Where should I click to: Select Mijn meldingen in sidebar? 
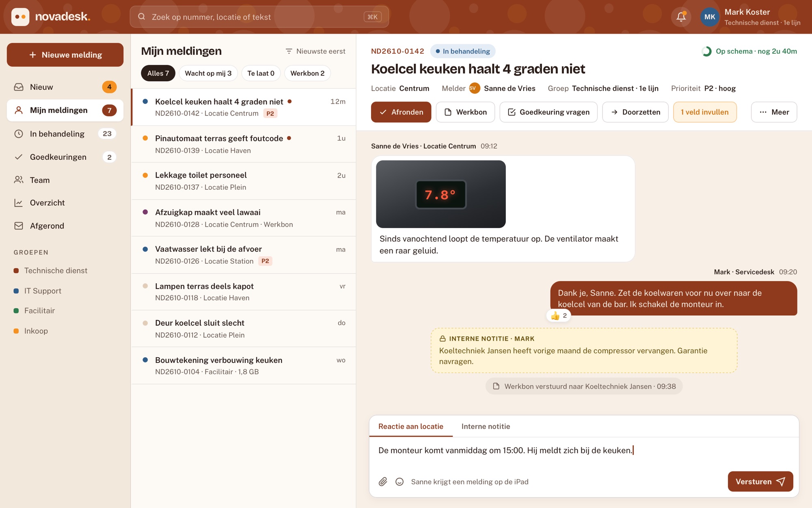click(65, 110)
